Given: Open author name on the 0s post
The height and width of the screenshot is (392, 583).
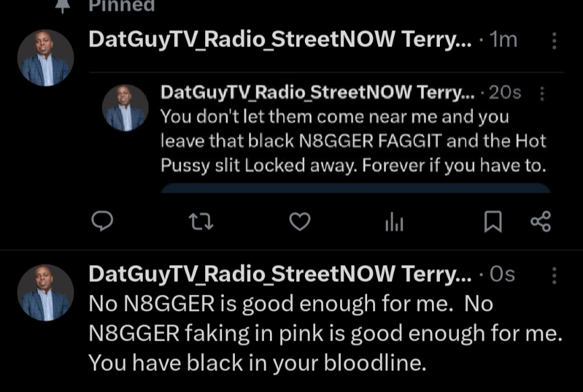Looking at the screenshot, I should (x=280, y=275).
